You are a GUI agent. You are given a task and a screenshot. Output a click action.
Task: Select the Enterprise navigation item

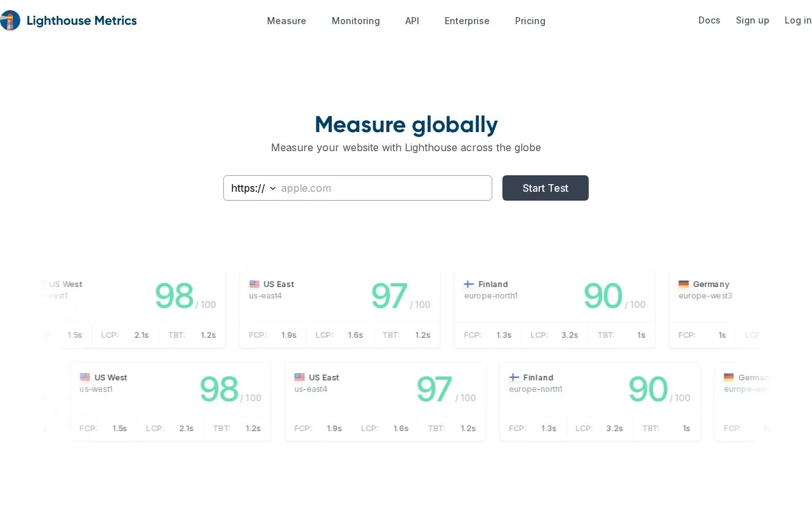click(467, 21)
